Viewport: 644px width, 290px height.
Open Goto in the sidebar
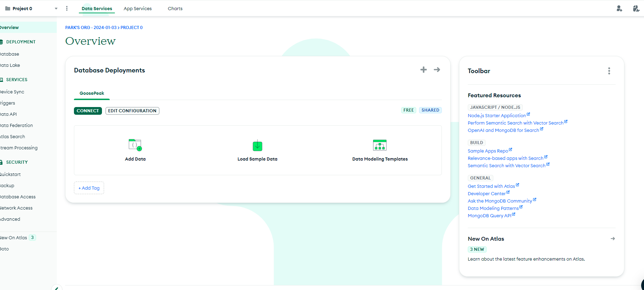[5, 249]
